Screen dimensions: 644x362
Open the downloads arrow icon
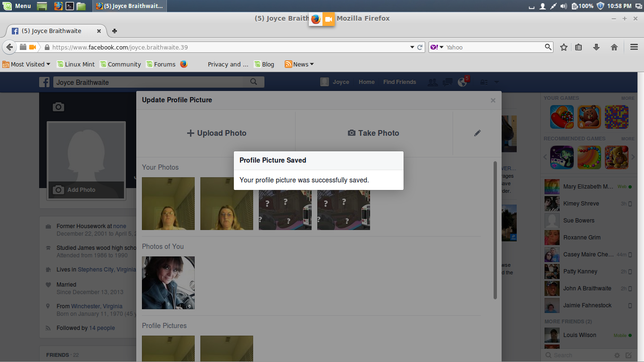pos(596,47)
